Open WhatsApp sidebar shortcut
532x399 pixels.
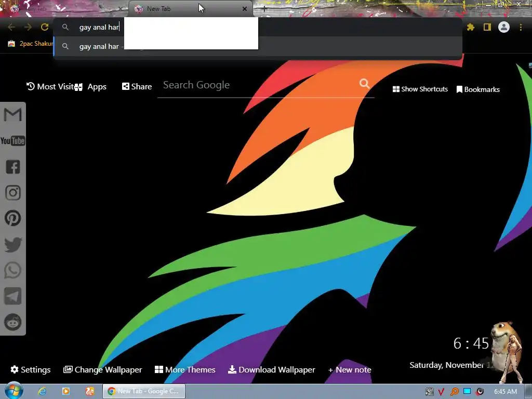[13, 270]
